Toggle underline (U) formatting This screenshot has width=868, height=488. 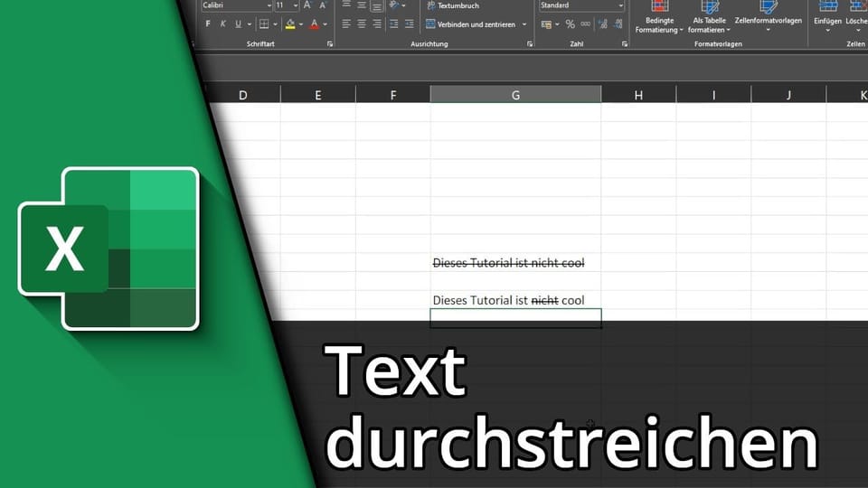238,23
